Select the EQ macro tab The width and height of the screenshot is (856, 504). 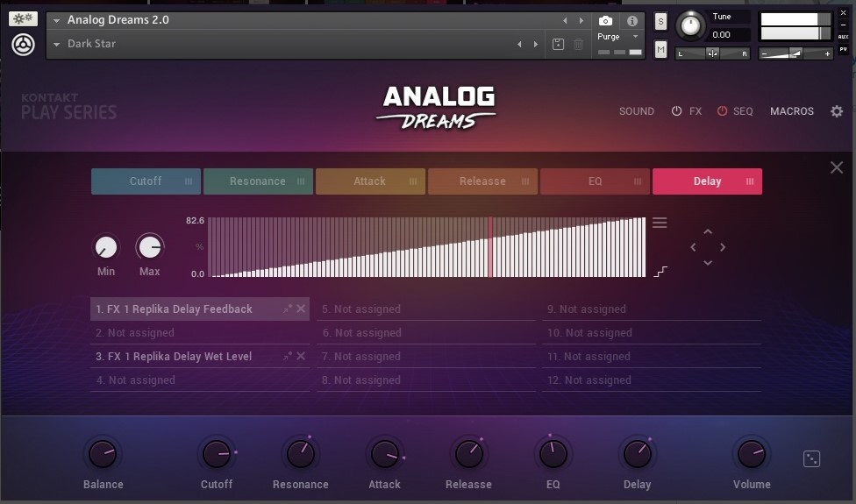click(x=595, y=181)
